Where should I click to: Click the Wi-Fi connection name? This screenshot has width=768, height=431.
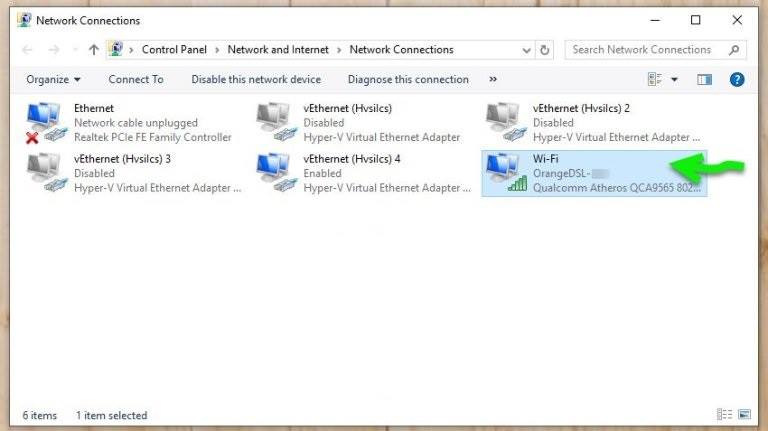point(545,159)
